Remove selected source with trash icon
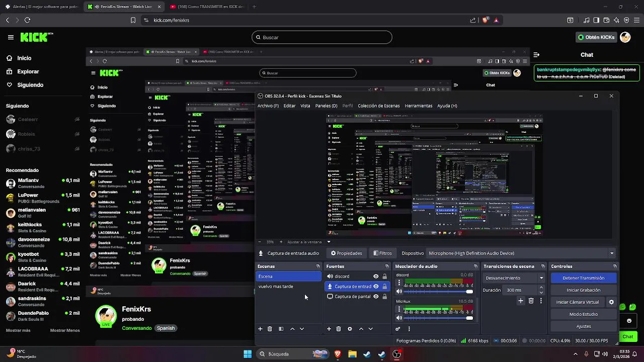The image size is (644, 362). point(339,329)
